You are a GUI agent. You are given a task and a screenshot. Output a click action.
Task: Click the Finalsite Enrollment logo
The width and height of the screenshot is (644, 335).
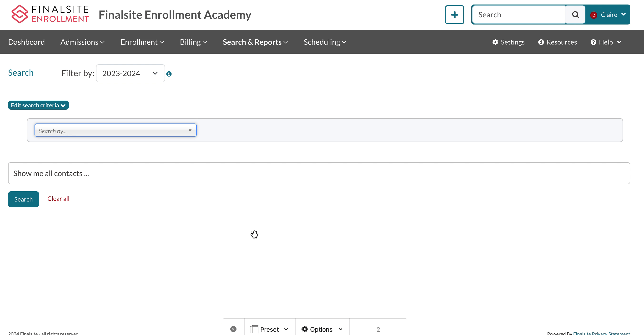pos(50,14)
